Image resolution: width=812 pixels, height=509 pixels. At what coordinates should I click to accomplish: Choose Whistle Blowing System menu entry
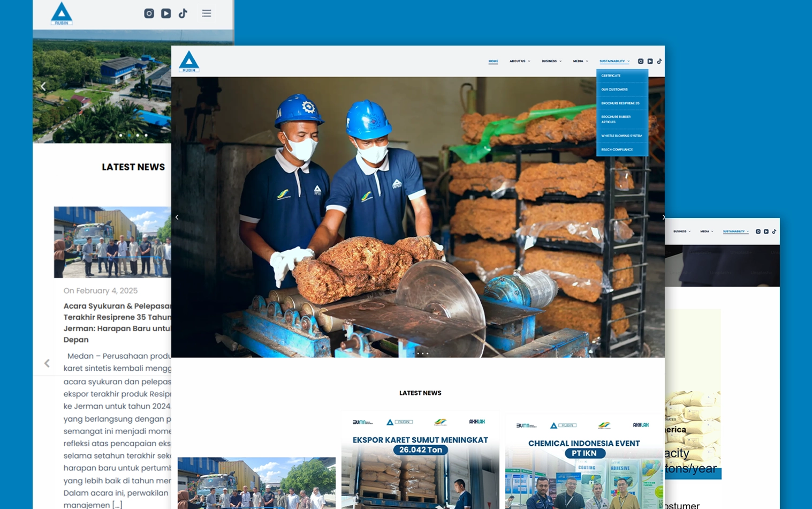(x=621, y=136)
